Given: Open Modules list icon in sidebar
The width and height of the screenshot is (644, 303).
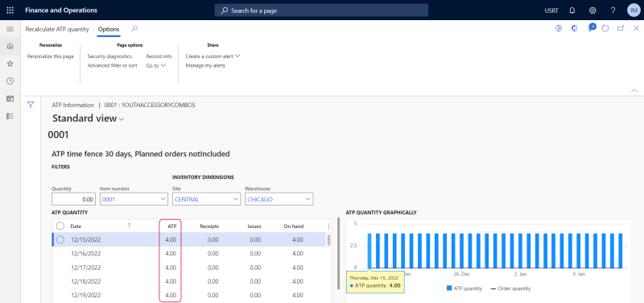Looking at the screenshot, I should 10,116.
